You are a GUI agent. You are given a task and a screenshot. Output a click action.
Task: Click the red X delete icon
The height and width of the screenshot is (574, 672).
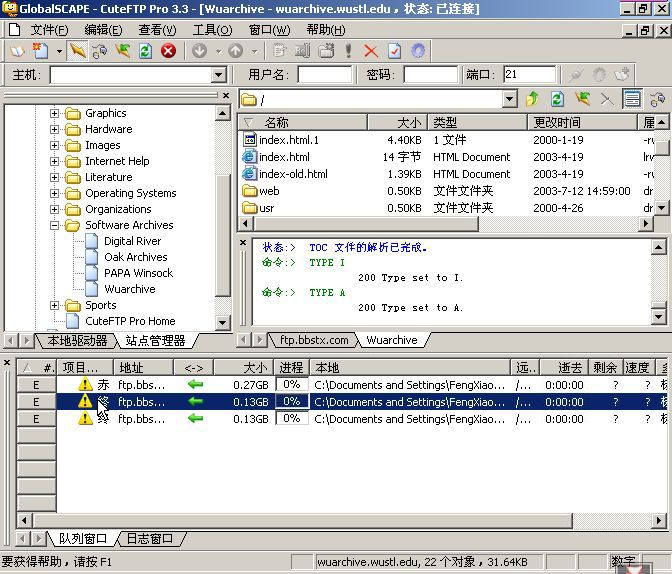click(371, 51)
